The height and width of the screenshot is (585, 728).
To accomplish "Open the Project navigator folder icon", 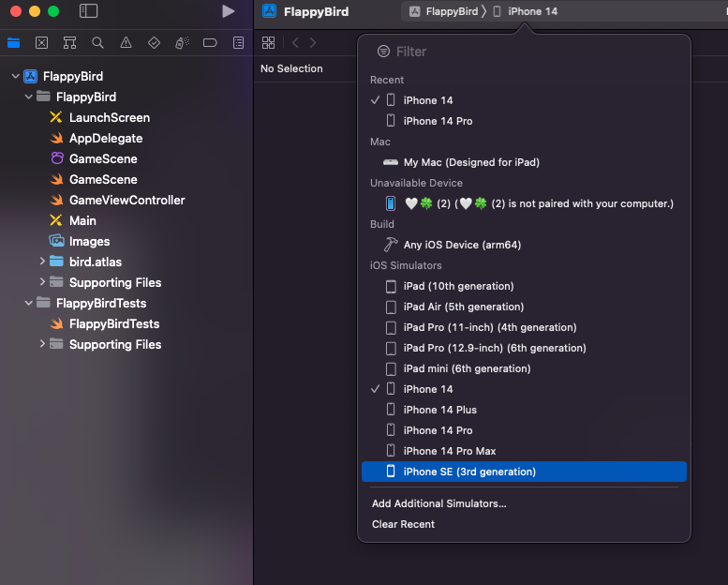I will coord(13,43).
